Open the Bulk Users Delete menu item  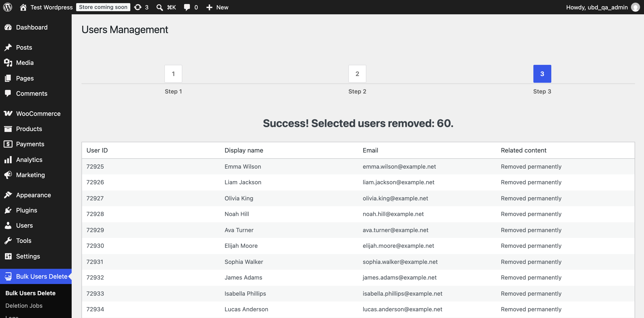click(36, 276)
